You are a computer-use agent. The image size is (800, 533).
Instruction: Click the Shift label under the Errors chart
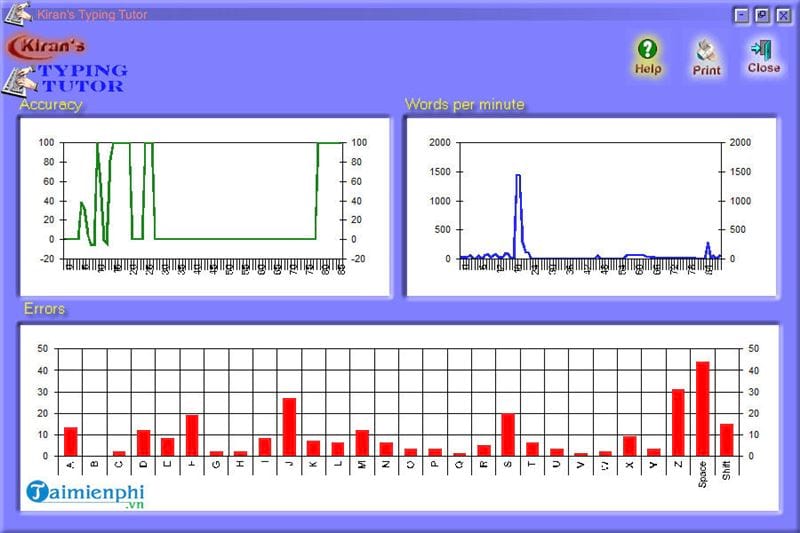[x=727, y=470]
